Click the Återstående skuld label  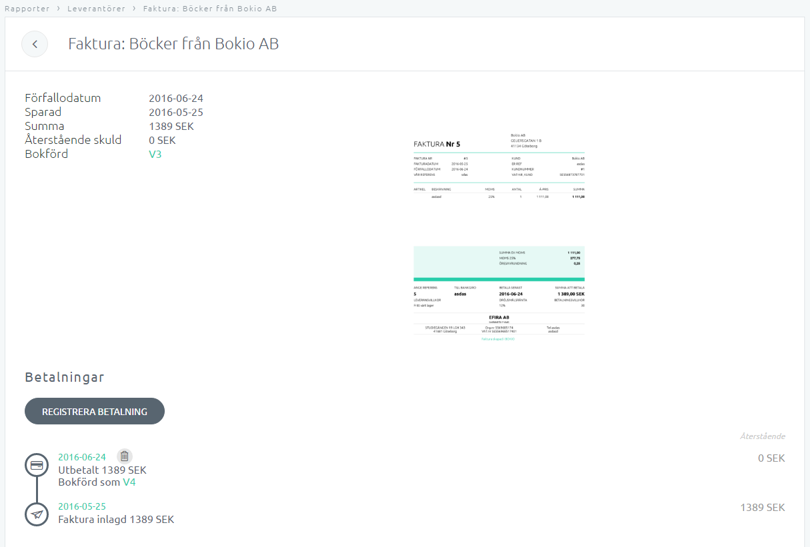tap(72, 140)
